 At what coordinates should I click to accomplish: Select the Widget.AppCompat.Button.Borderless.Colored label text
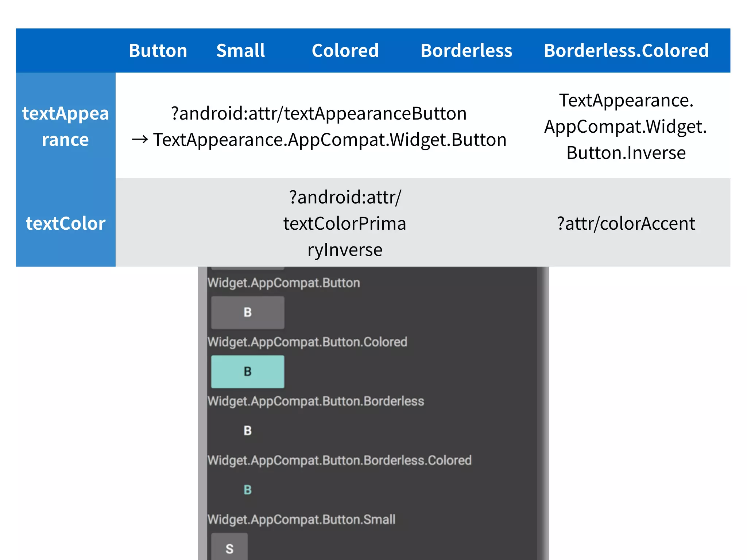click(x=339, y=460)
